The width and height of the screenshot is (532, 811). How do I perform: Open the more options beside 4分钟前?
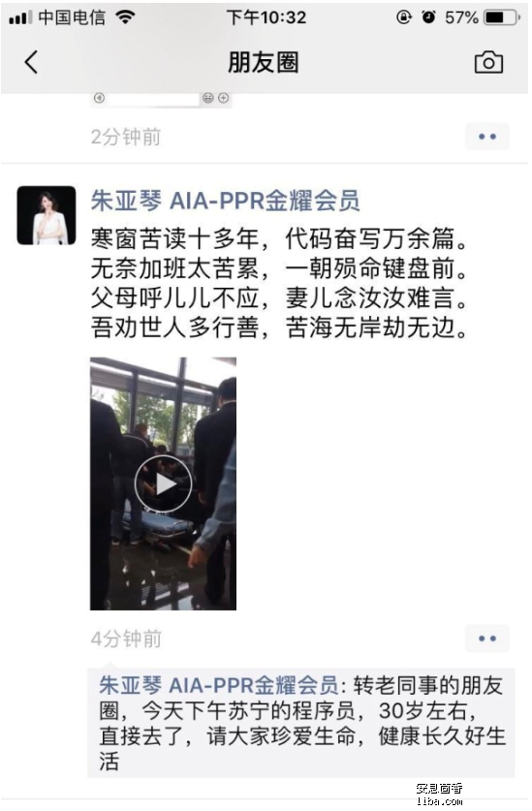coord(487,639)
